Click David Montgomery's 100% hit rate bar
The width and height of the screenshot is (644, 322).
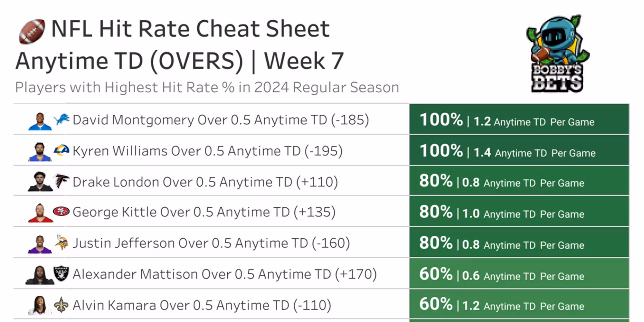pos(519,119)
